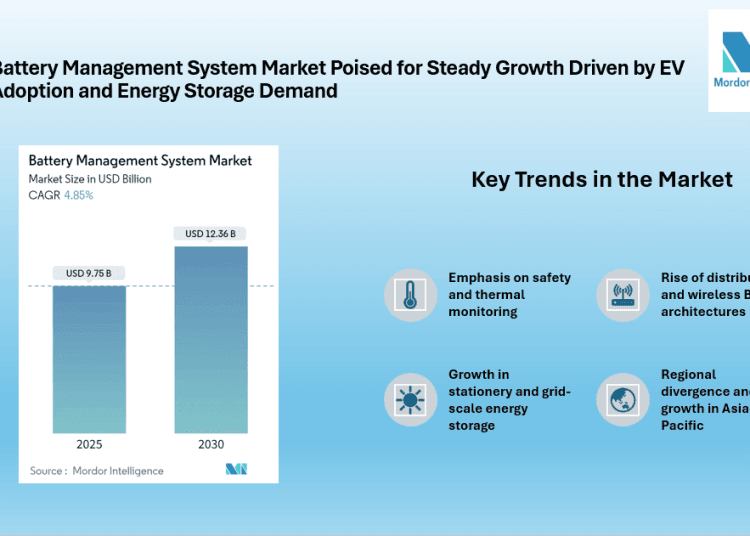Select the sun energy storage icon
This screenshot has height=536, width=750.
(411, 400)
